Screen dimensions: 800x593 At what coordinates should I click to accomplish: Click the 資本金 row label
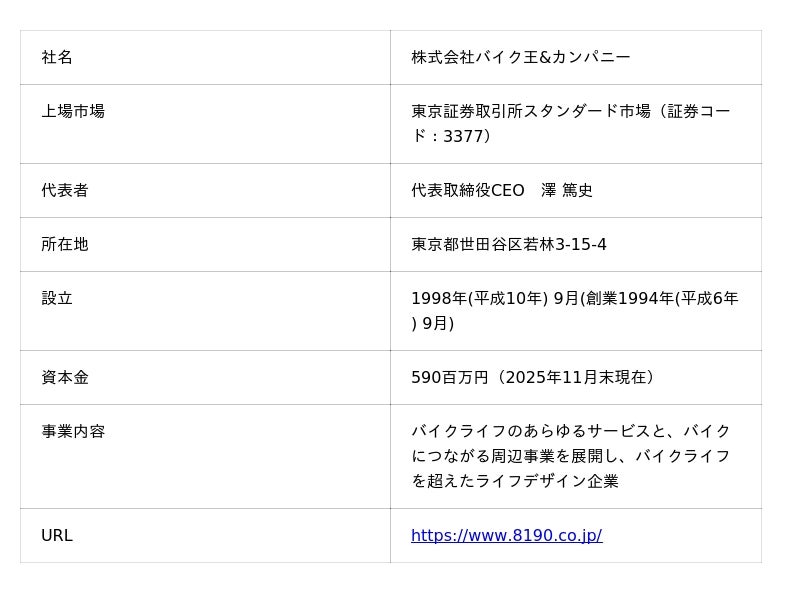click(65, 377)
